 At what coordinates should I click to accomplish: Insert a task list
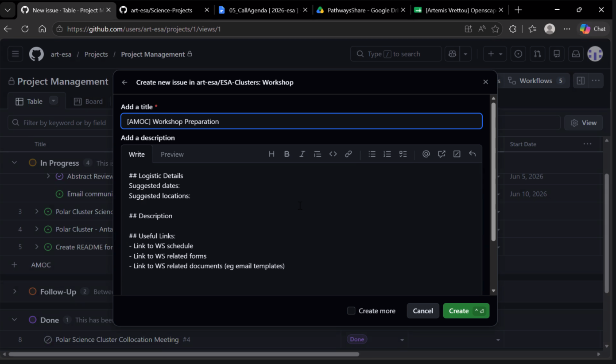coord(403,154)
